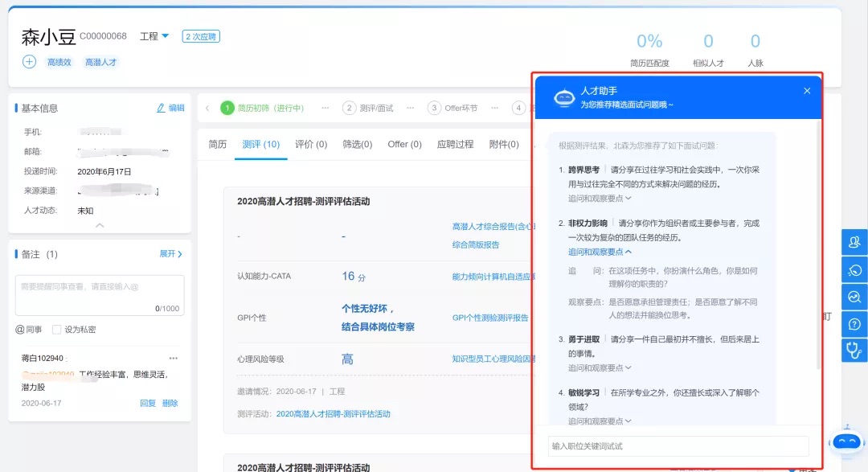The height and width of the screenshot is (472, 868).
Task: Click the 编辑 pencil icon in 基本信息
Action: pos(162,108)
